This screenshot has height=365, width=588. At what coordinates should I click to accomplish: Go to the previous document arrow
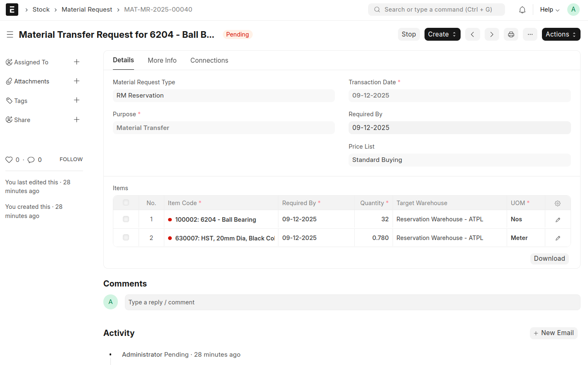(472, 34)
